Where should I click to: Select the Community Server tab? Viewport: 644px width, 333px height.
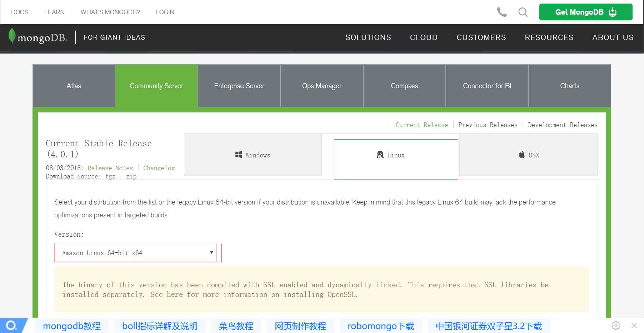point(156,86)
